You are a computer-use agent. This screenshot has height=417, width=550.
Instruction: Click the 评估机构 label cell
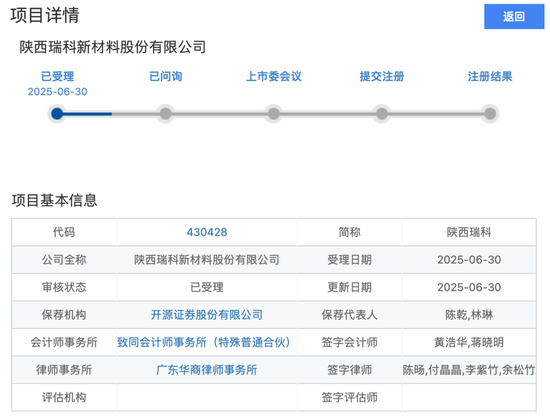click(64, 397)
